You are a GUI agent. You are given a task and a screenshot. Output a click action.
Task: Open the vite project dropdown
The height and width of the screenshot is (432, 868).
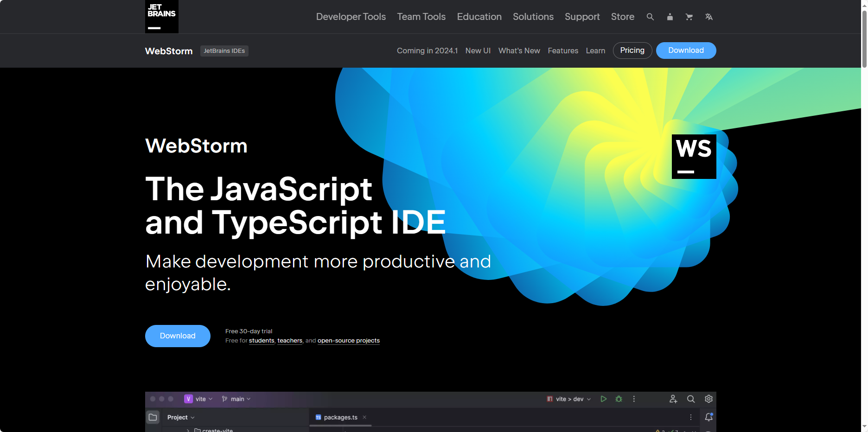[x=204, y=399]
